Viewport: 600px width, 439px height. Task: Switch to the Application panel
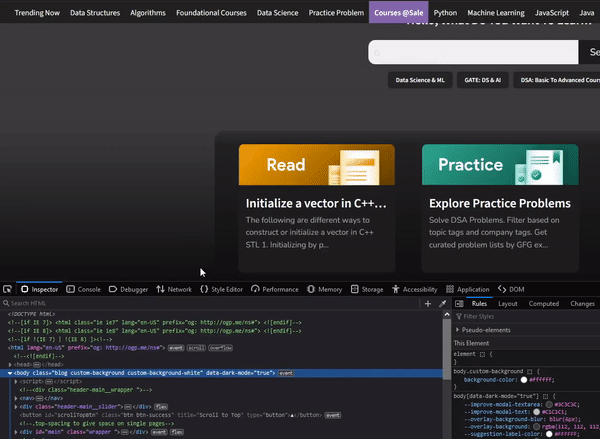[x=468, y=289]
